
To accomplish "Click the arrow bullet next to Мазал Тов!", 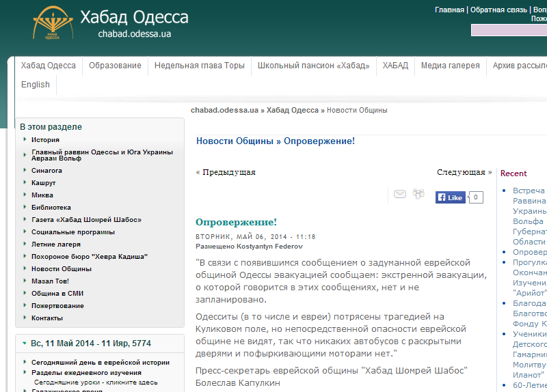I will (x=25, y=281).
